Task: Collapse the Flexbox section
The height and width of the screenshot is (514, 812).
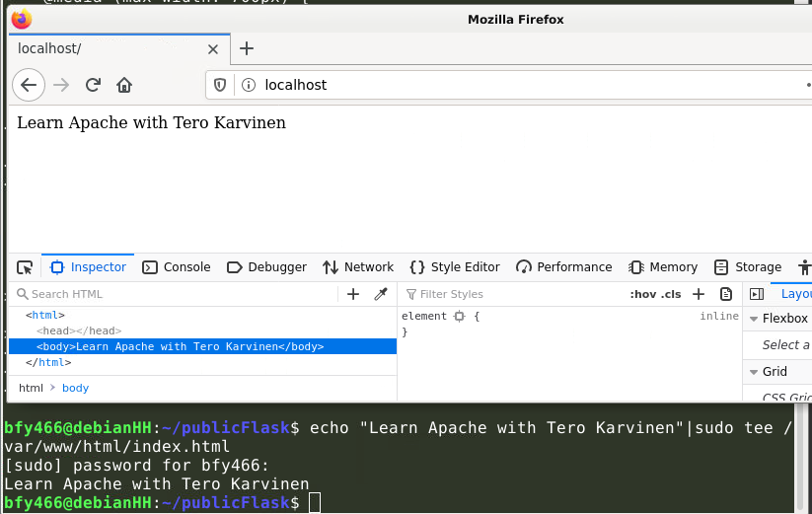Action: (754, 319)
